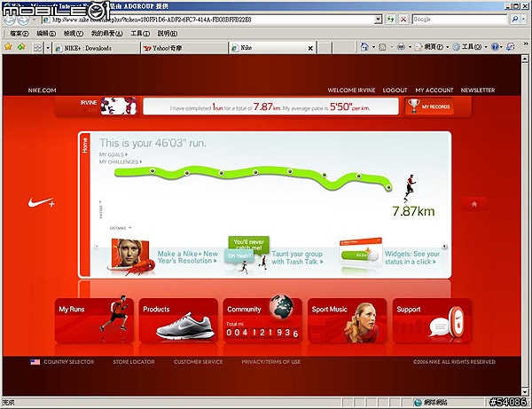Click the promo carousel right arrow
The image size is (532, 409).
[444, 247]
